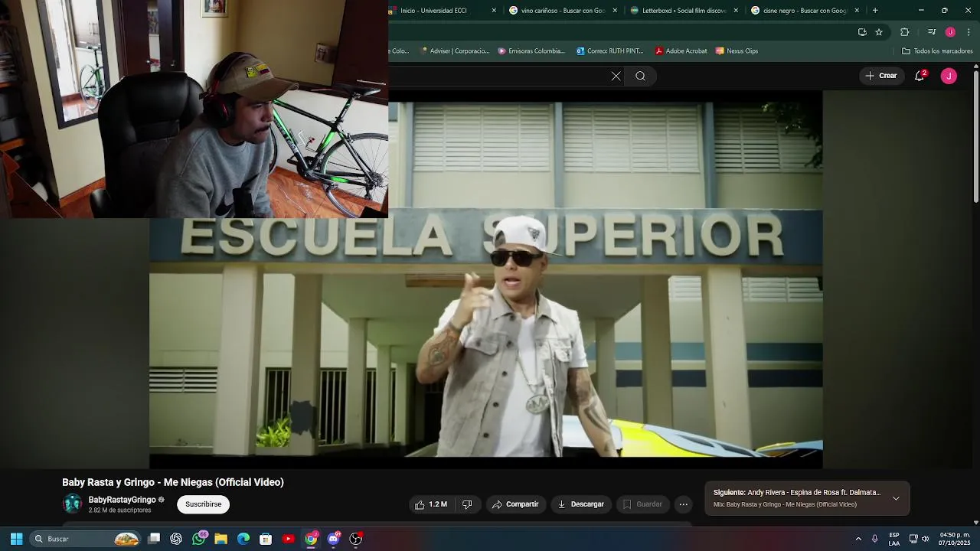Open clock and date 04:50 p. m.
This screenshot has width=980, height=551.
coord(955,539)
